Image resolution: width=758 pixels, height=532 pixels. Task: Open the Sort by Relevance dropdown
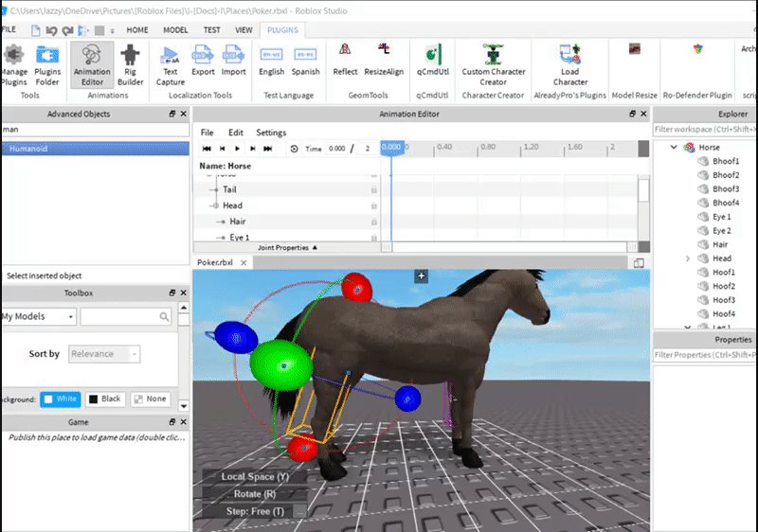(104, 354)
